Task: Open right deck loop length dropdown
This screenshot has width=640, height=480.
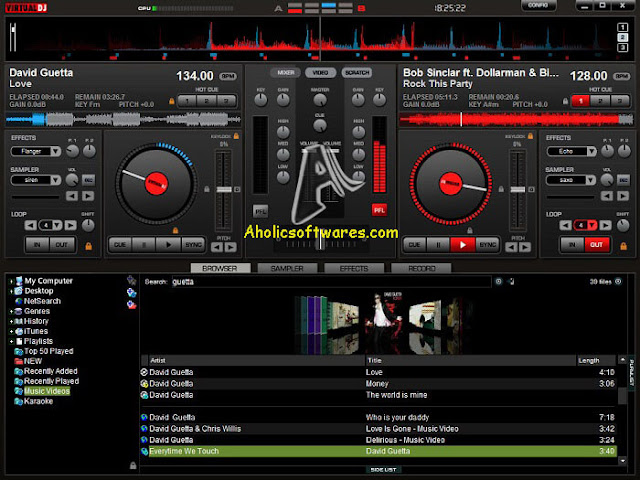Action: 591,225
